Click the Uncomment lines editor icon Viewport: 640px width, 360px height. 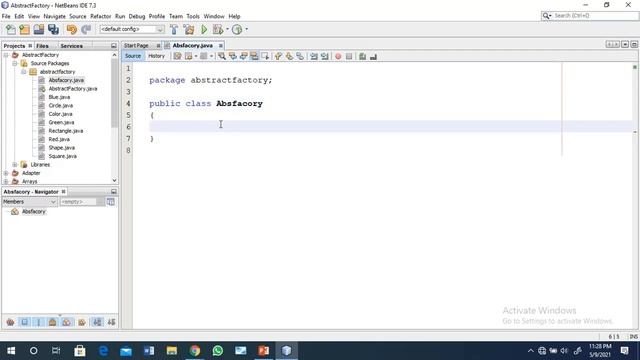click(x=373, y=56)
